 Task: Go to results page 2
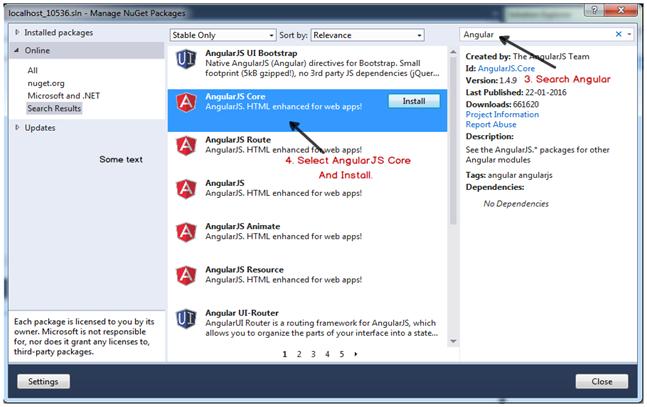tap(299, 354)
